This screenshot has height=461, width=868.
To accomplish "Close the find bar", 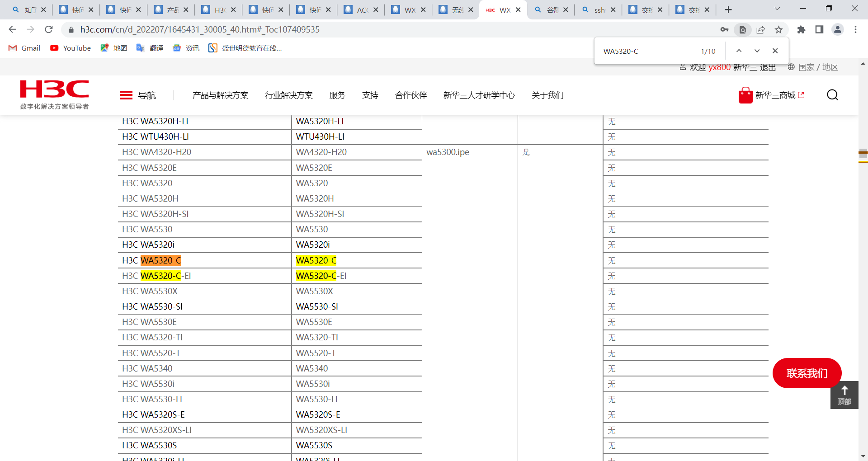I will [775, 51].
